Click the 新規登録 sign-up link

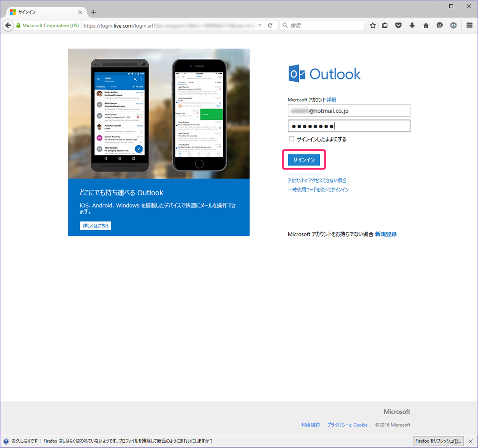click(386, 234)
